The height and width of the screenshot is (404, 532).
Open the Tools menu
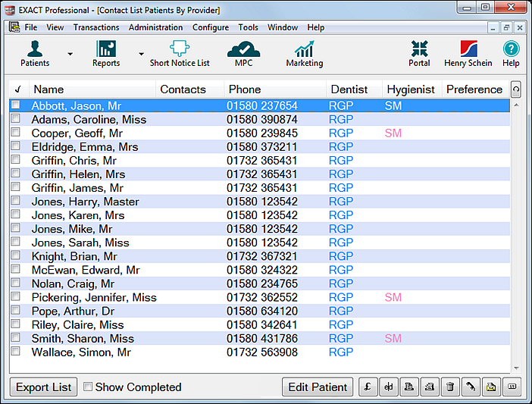click(x=248, y=27)
